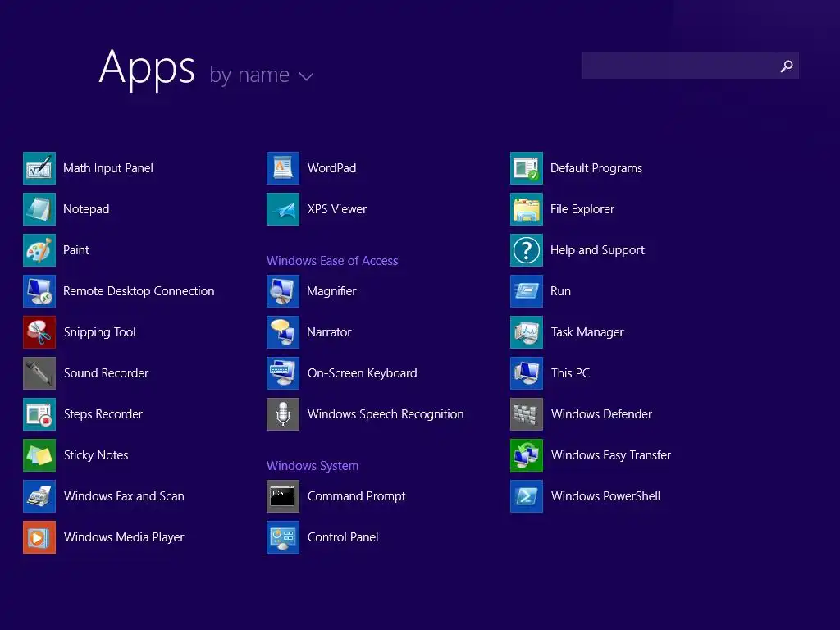This screenshot has height=630, width=840.
Task: Launch Windows Easy Transfer icon
Action: pos(527,455)
